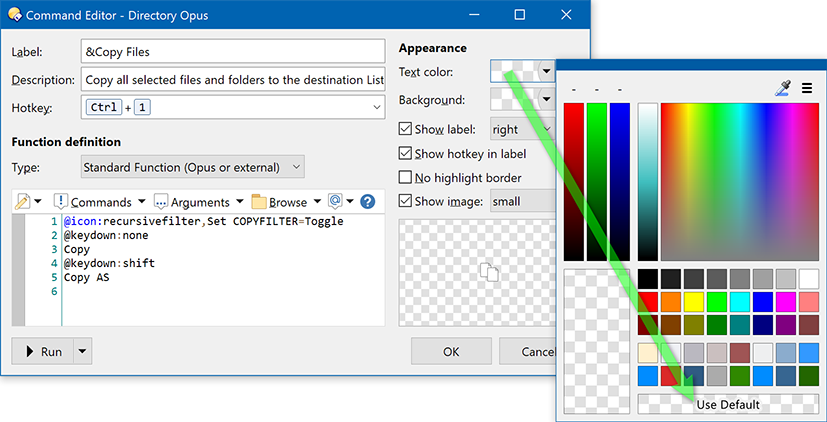Toggle Show hotkey in label checkbox
The width and height of the screenshot is (827, 422).
[x=405, y=154]
